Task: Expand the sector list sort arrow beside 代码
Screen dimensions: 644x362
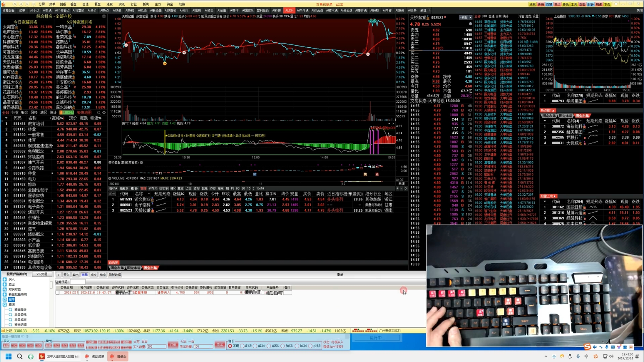Action: 6,118
